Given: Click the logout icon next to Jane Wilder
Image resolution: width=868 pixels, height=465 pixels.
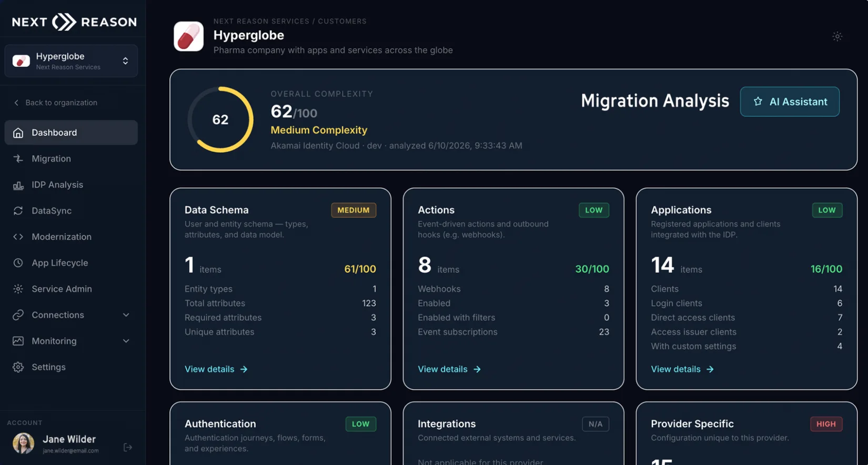Looking at the screenshot, I should pyautogui.click(x=128, y=447).
